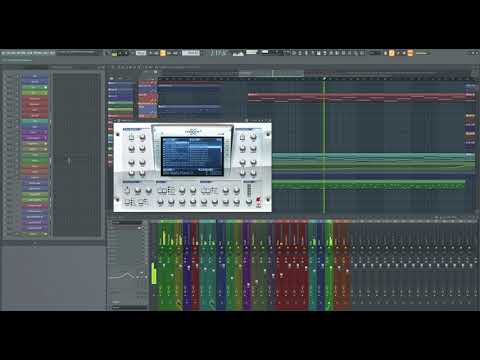Click the orange icon left of tempo display
This screenshot has width=480, height=360.
(163, 53)
